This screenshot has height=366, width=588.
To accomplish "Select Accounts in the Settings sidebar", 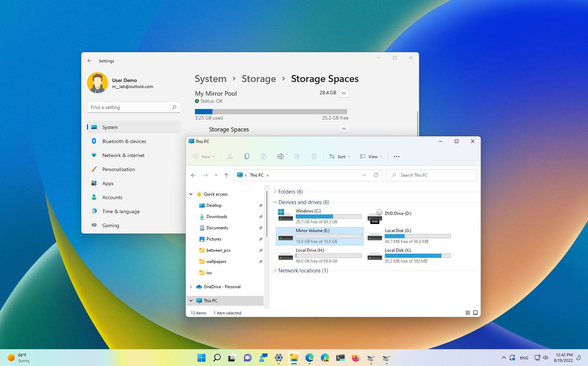I will click(112, 197).
